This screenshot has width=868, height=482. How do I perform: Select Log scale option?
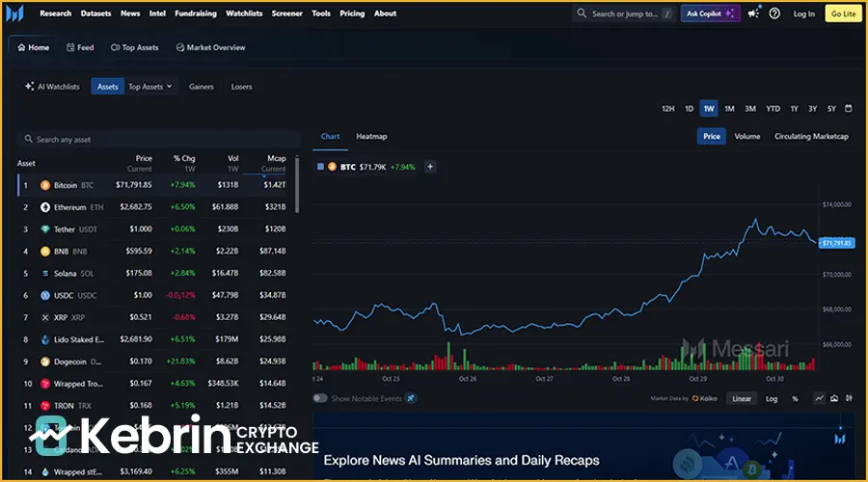pos(772,398)
